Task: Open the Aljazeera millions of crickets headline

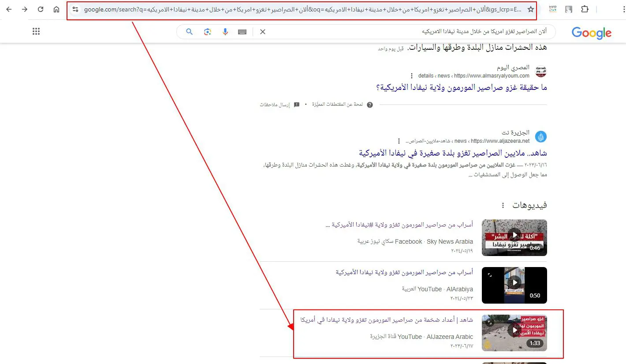Action: (x=453, y=153)
